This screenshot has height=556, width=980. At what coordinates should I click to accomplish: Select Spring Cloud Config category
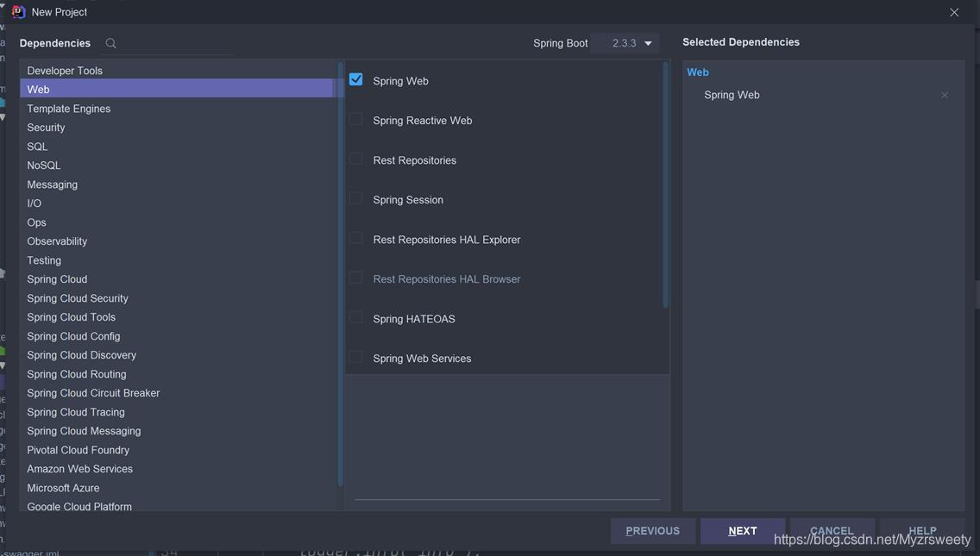tap(178, 336)
